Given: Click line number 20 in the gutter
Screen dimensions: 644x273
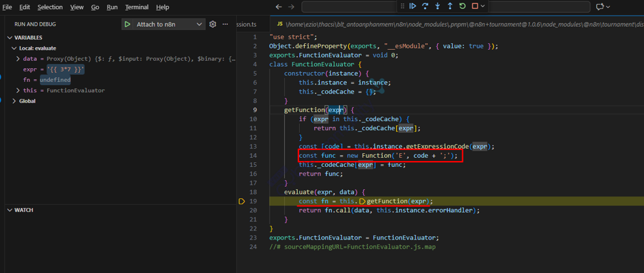Looking at the screenshot, I should pyautogui.click(x=253, y=210).
